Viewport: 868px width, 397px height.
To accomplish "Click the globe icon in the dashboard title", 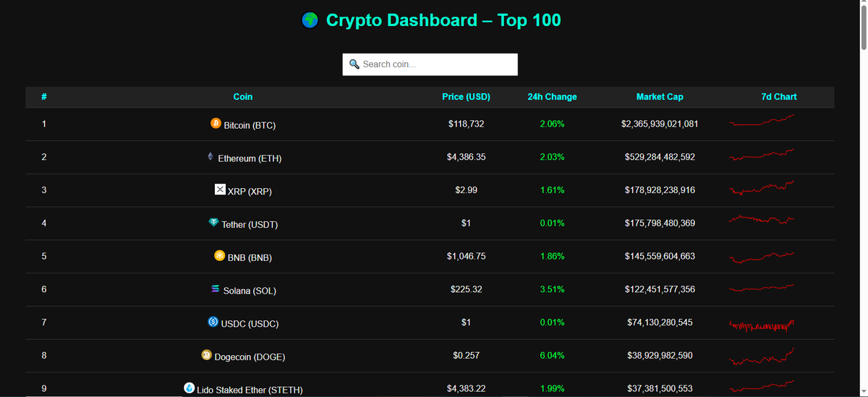I will click(310, 20).
